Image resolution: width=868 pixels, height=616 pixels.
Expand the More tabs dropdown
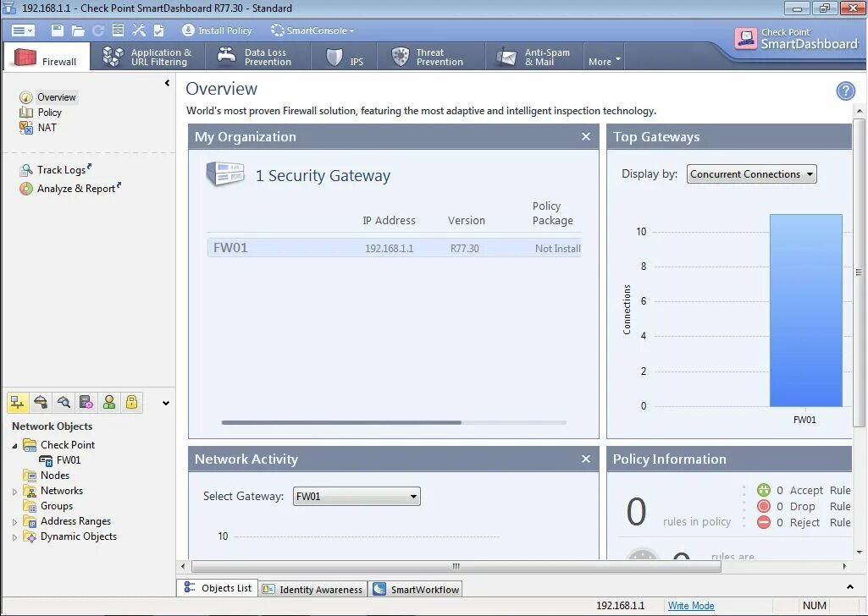coord(604,62)
